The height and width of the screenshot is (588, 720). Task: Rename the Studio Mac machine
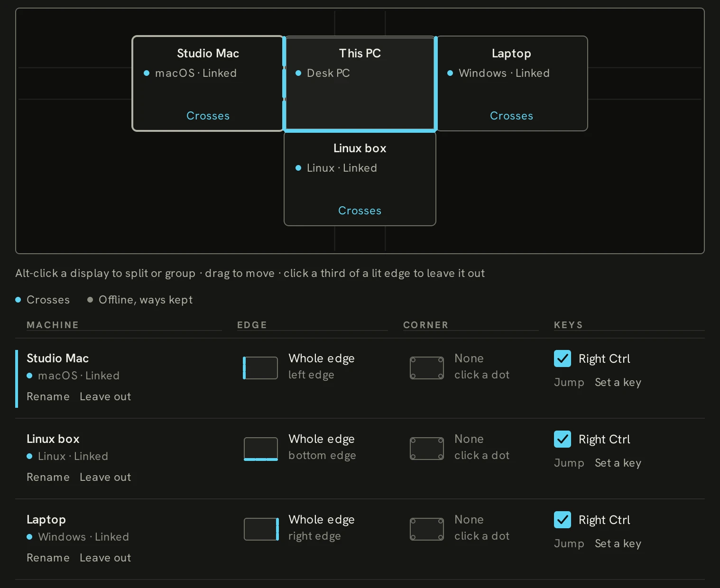[48, 396]
